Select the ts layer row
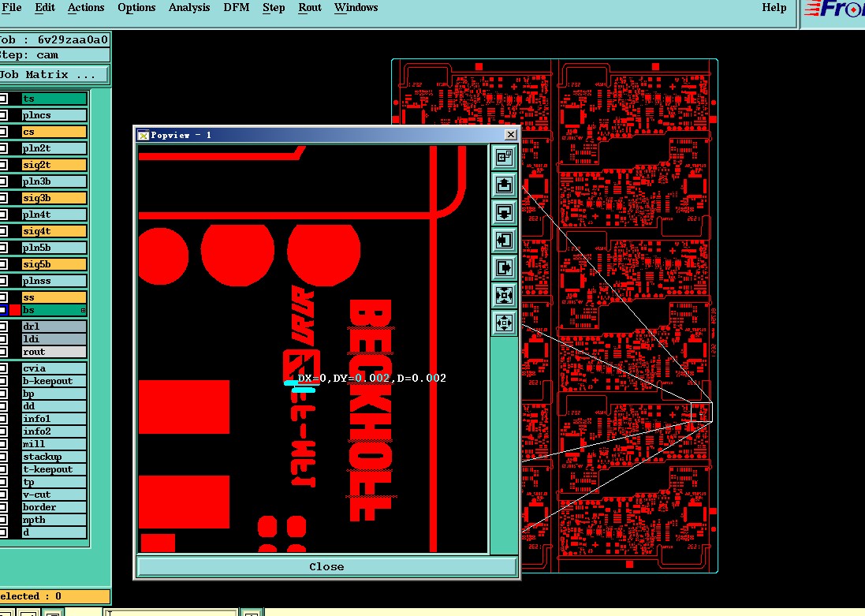Screen dimensions: 865x616 (x=54, y=99)
